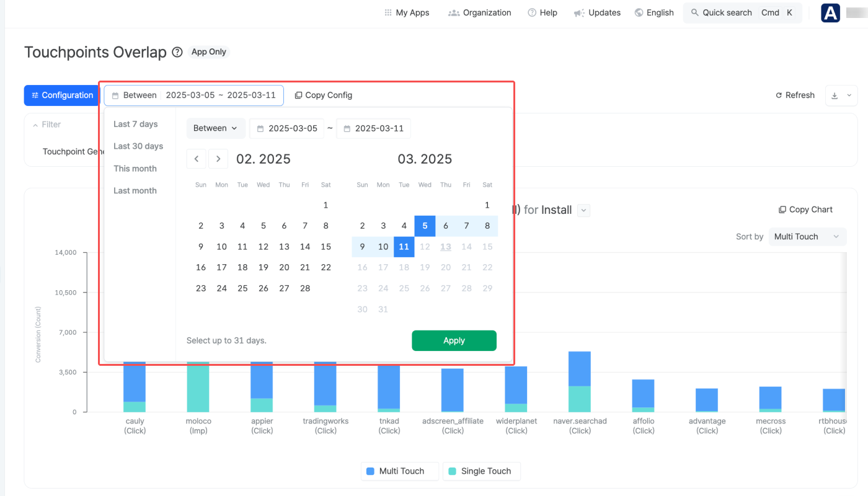This screenshot has width=868, height=496.
Task: Click the tradingworks (Click) axis label
Action: (x=325, y=426)
